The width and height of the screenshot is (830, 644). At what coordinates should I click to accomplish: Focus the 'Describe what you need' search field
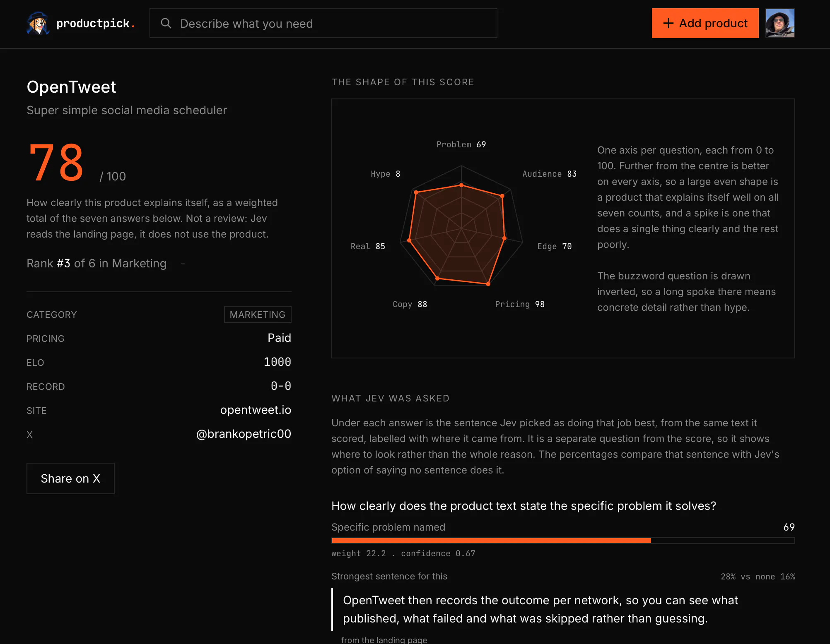click(x=323, y=23)
